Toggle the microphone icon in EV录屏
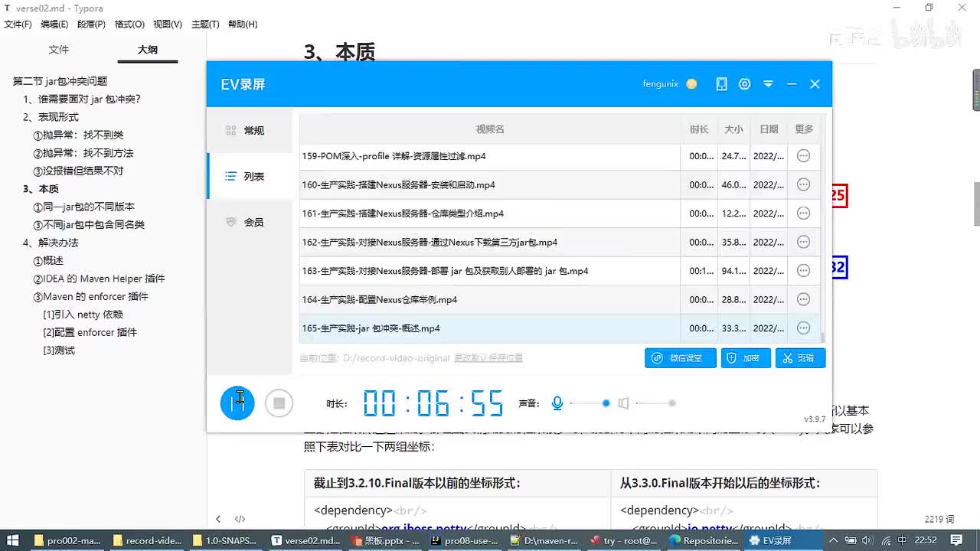 point(557,403)
